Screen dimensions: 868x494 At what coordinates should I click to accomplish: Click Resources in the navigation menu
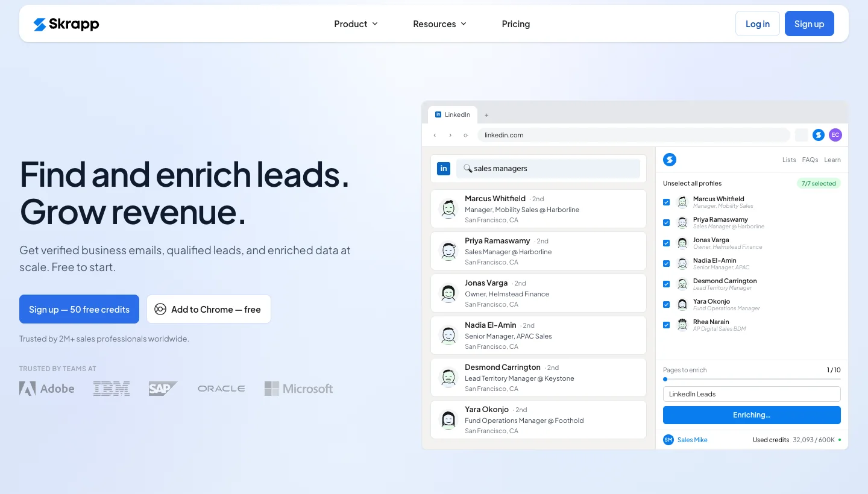pos(435,24)
